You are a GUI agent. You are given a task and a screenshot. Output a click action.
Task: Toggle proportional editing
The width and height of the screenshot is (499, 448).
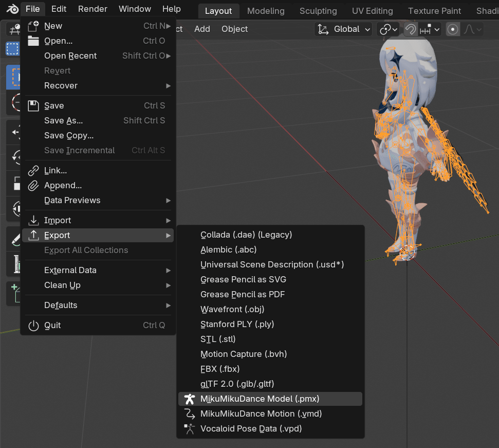click(452, 29)
